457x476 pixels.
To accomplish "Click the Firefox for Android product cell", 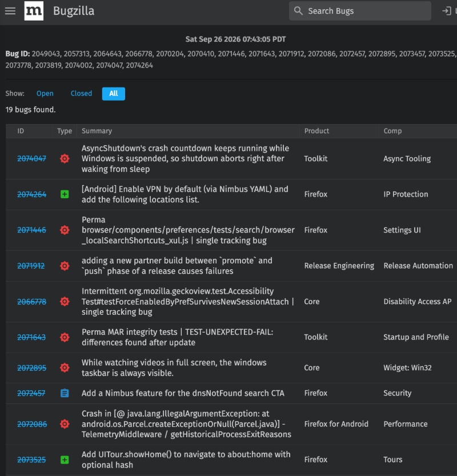I will tap(336, 424).
